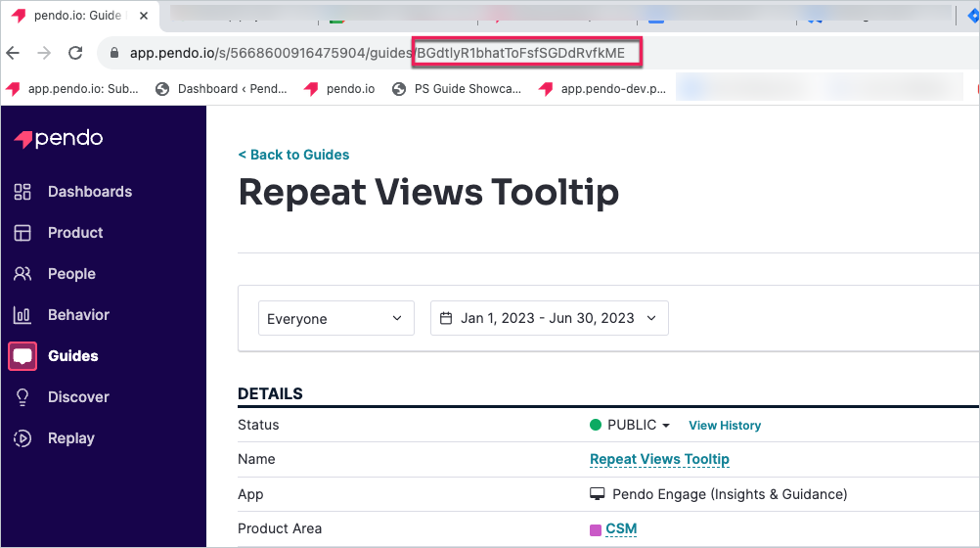This screenshot has height=548, width=980.
Task: Click the Product Area row label
Action: click(x=280, y=528)
